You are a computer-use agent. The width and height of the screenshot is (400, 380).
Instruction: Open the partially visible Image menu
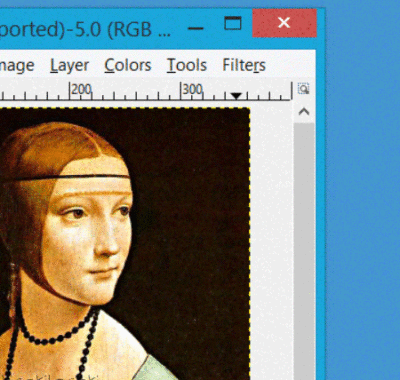pos(17,66)
